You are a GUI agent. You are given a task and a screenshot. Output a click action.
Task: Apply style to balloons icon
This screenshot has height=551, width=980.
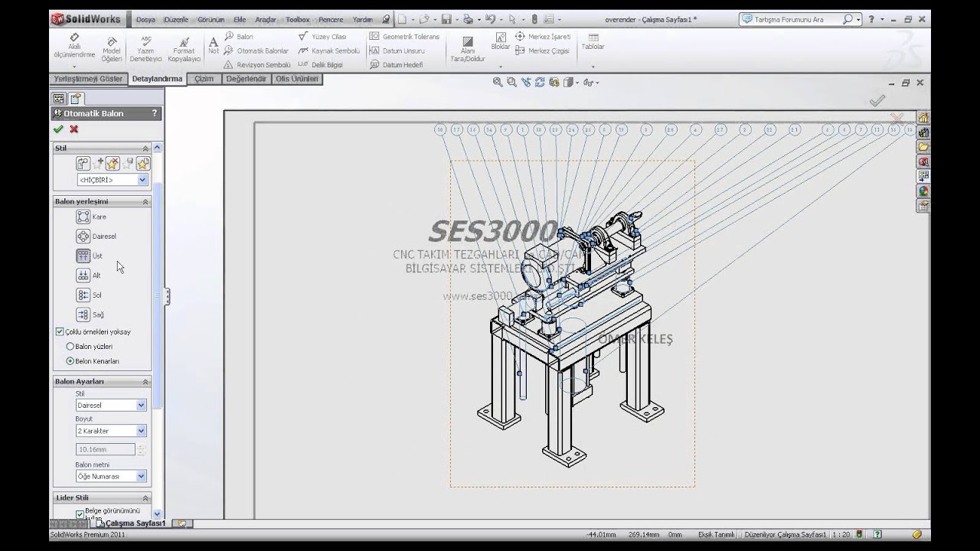pos(83,163)
